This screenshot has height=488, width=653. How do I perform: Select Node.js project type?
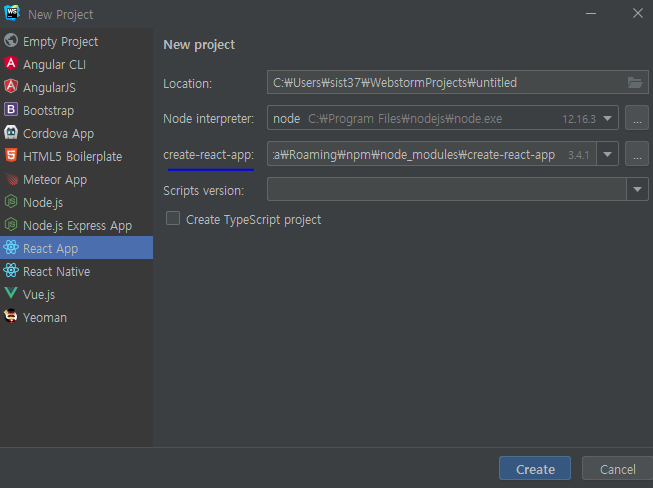(x=77, y=202)
